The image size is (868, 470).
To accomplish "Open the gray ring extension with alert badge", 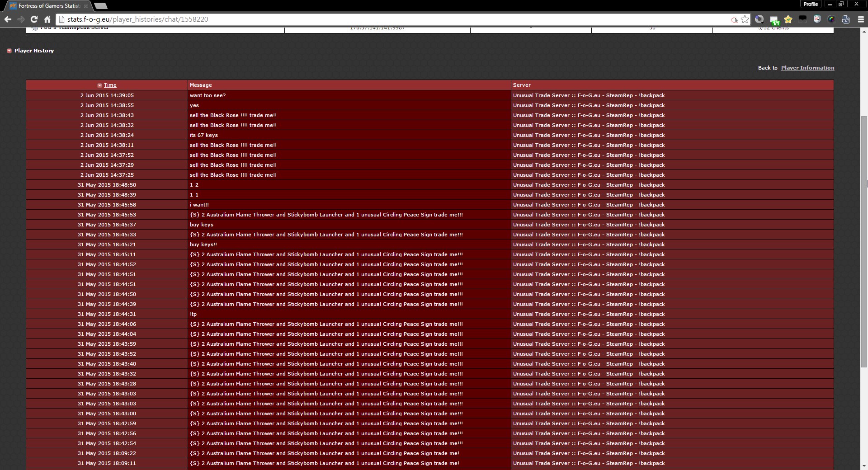I will click(x=759, y=19).
